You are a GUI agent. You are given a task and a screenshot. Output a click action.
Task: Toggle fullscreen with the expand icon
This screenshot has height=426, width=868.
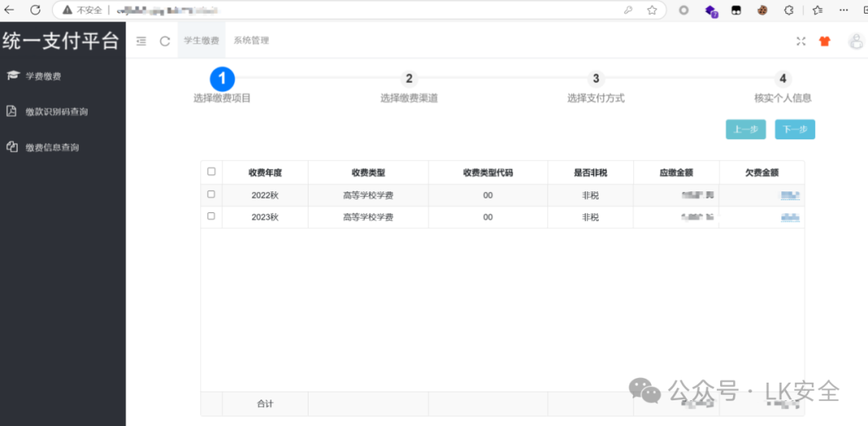tap(800, 41)
